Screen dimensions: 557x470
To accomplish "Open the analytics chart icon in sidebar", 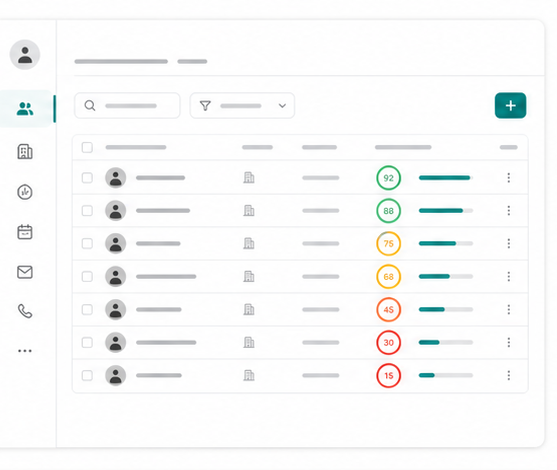I will 25,192.
